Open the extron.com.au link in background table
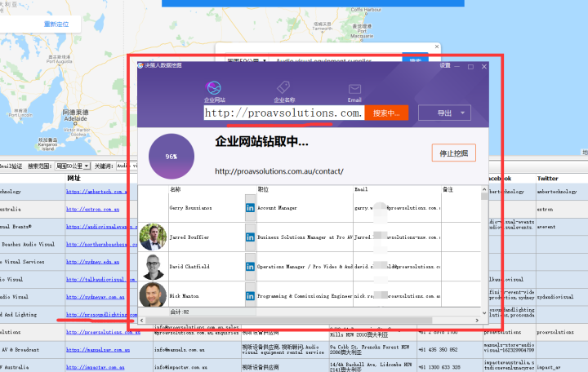This screenshot has height=372, width=588. point(92,209)
